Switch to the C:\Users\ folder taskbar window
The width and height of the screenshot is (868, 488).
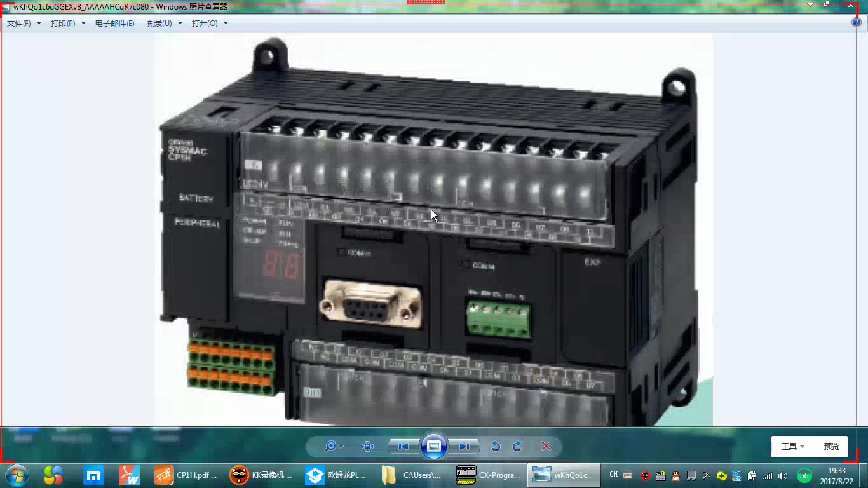tap(414, 475)
